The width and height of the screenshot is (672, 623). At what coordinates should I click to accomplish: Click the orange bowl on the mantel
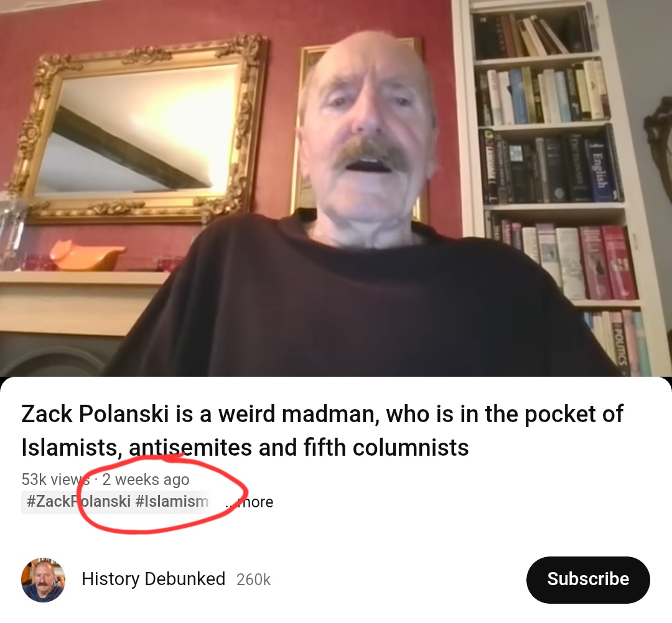[x=87, y=255]
